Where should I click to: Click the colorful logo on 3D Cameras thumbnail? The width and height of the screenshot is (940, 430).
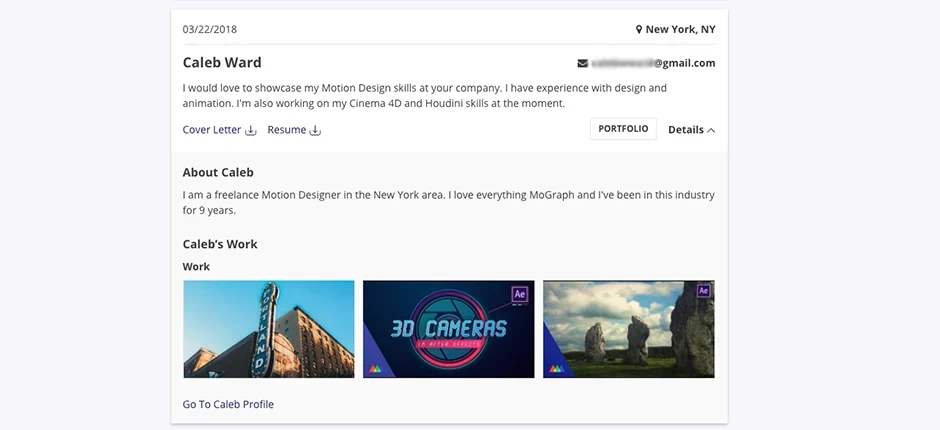click(375, 369)
